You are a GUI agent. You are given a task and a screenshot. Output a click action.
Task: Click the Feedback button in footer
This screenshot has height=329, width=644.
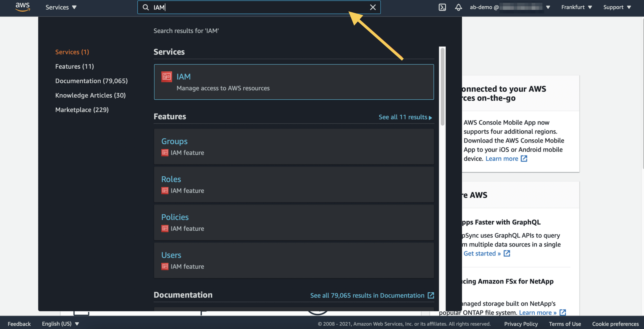click(x=19, y=324)
